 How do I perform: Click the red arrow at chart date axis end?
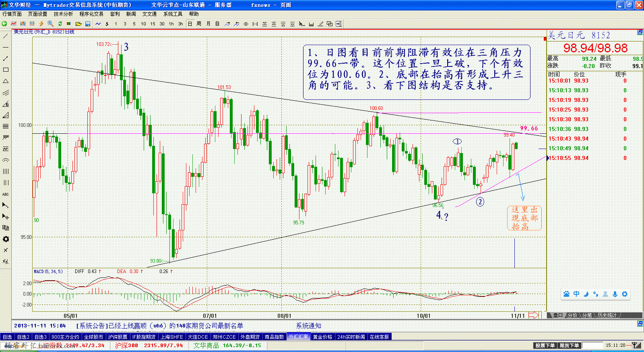534,315
